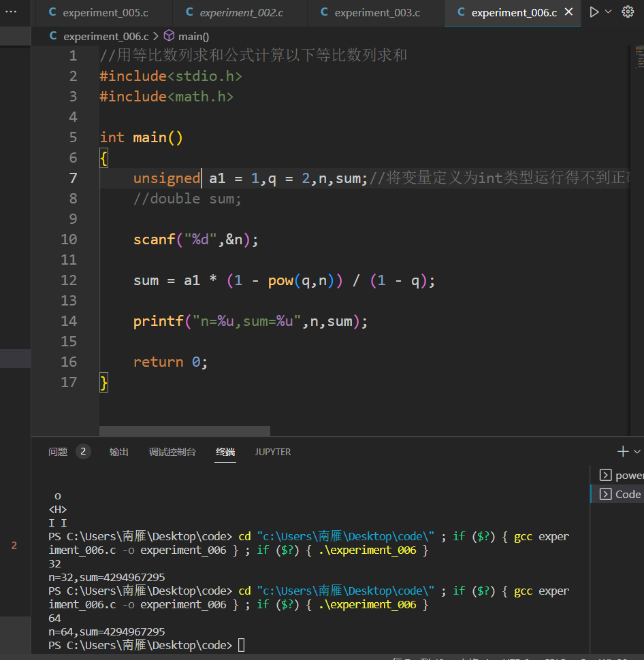Expand the run button dropdown arrow
Viewport: 644px width, 660px height.
(x=609, y=12)
